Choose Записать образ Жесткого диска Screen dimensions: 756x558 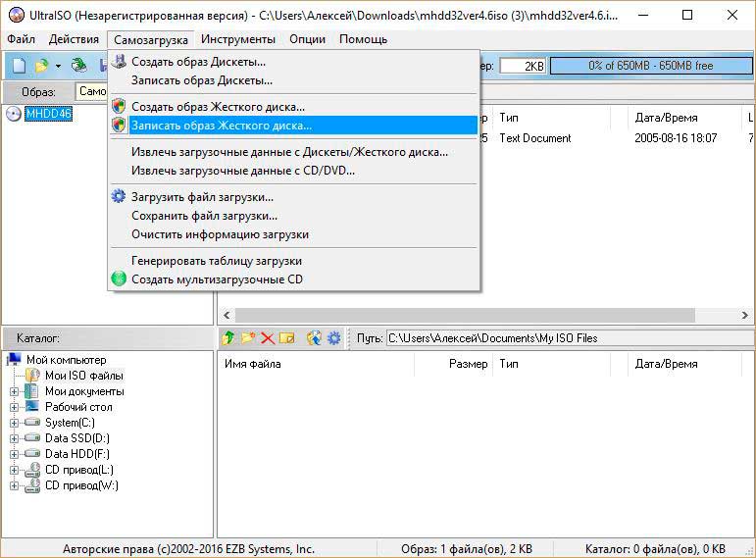(x=294, y=126)
